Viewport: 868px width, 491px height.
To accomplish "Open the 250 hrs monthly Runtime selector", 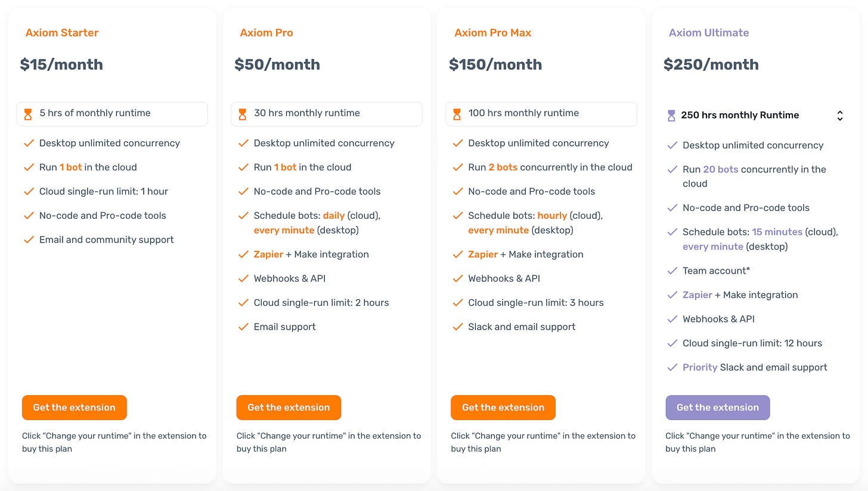I will point(756,116).
